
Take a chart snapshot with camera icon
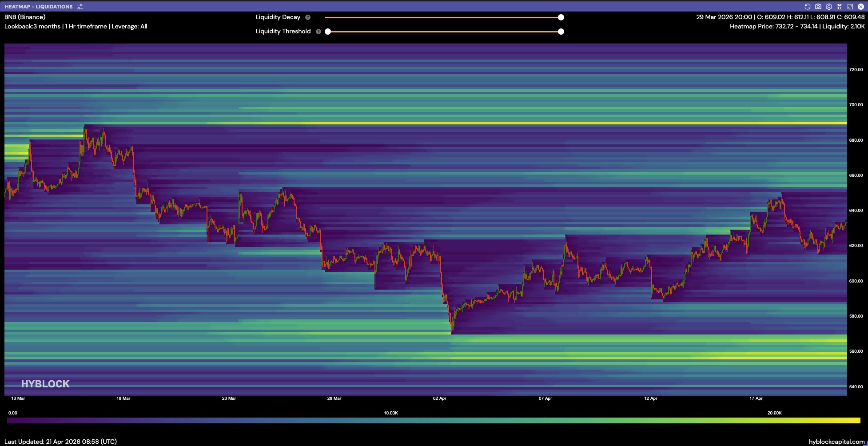[818, 7]
